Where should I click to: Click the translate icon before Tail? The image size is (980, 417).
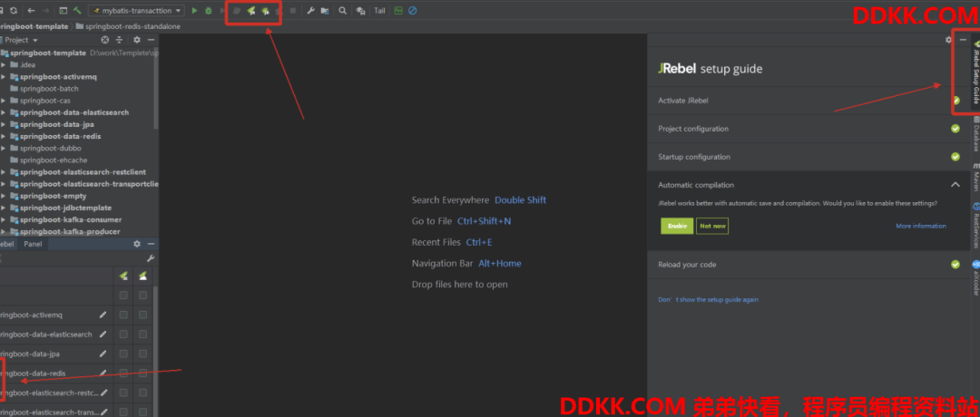(360, 11)
